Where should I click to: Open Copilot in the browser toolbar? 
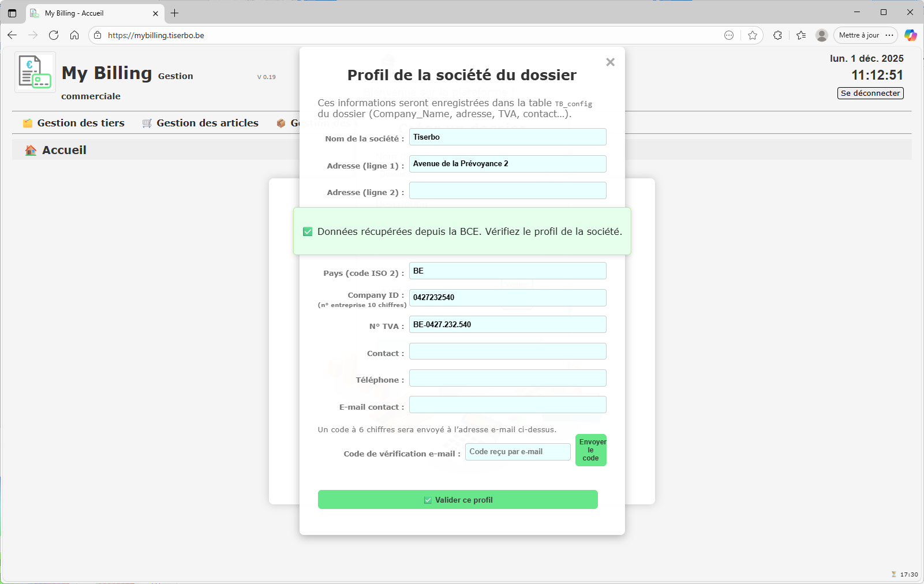click(x=911, y=35)
